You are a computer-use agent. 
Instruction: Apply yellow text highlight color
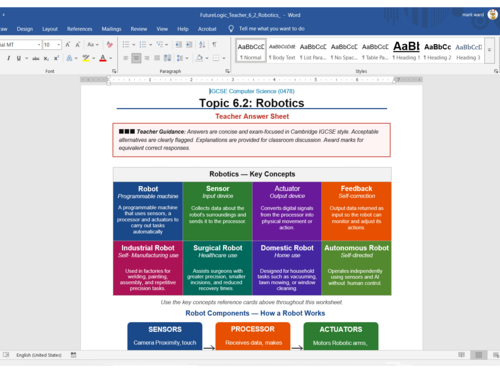[x=86, y=58]
